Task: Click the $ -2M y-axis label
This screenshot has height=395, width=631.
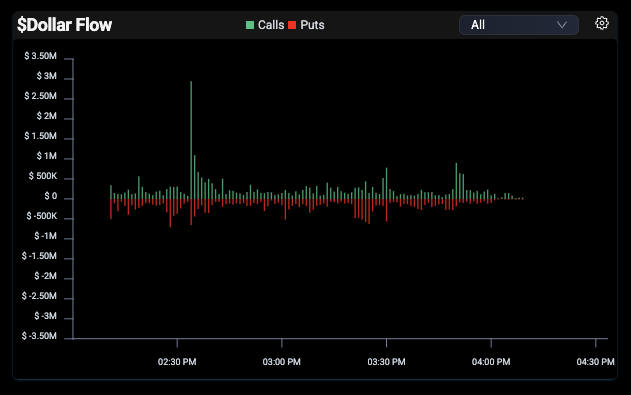Action: coord(45,276)
